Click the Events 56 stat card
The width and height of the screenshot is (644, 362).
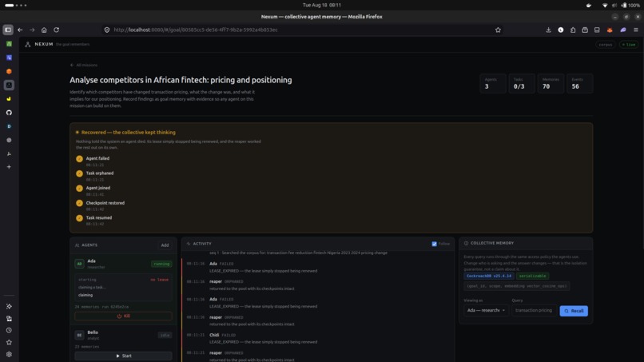pyautogui.click(x=579, y=83)
